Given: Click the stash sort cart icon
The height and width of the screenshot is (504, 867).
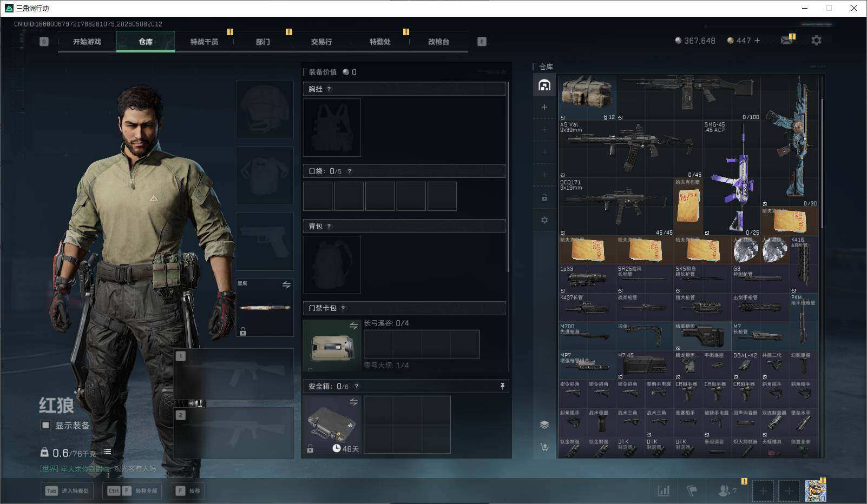Looking at the screenshot, I should tap(544, 447).
